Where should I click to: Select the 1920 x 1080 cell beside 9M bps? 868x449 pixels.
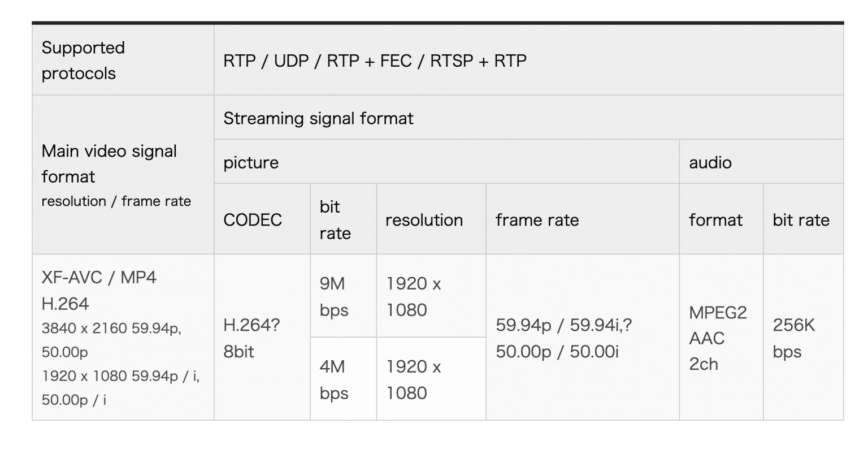coord(413,296)
